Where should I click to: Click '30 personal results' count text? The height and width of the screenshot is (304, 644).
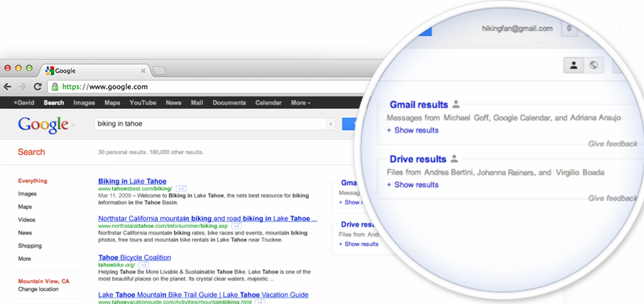click(121, 153)
